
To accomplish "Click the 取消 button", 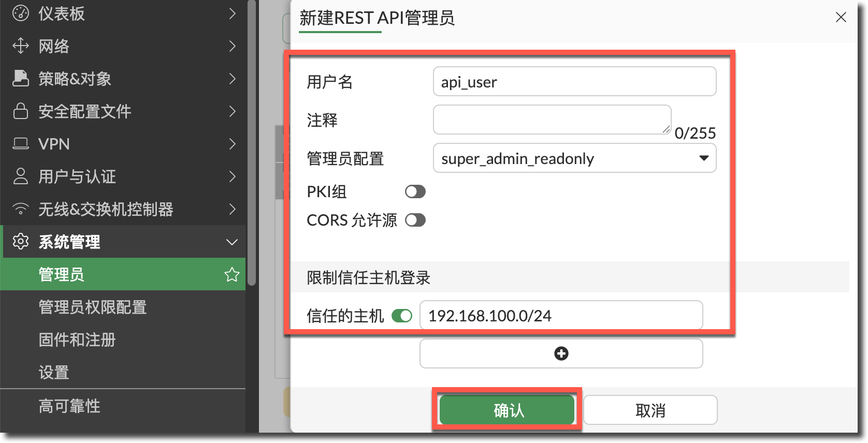I will click(650, 410).
